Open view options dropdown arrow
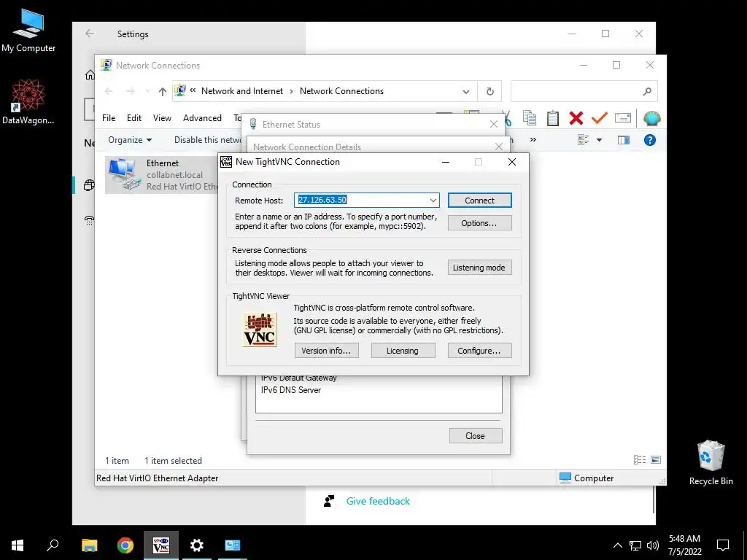The width and height of the screenshot is (747, 560). coord(600,140)
